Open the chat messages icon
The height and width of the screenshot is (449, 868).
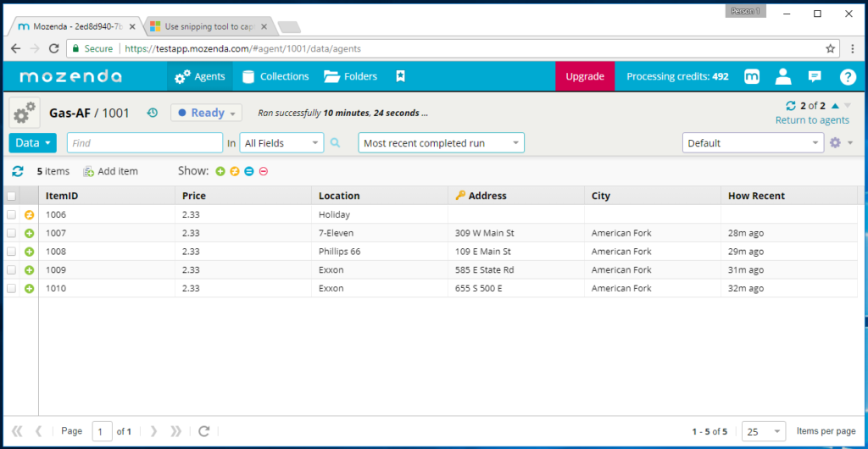[815, 76]
